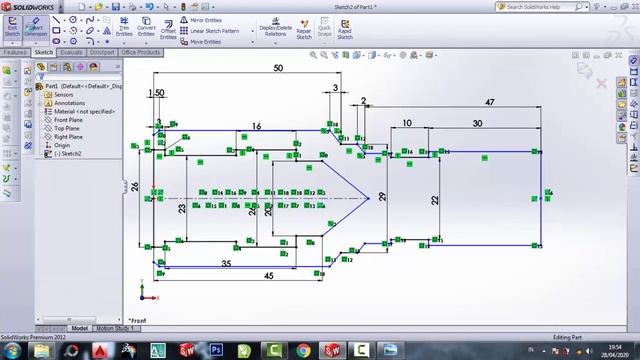
Task: Click the Offset Entities tool
Action: pyautogui.click(x=168, y=30)
